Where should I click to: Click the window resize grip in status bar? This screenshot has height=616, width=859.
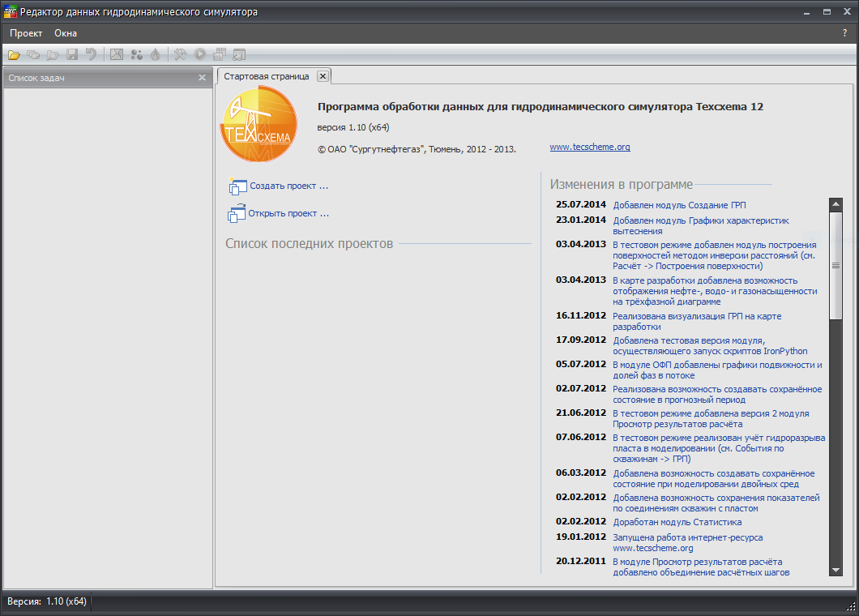click(x=851, y=606)
